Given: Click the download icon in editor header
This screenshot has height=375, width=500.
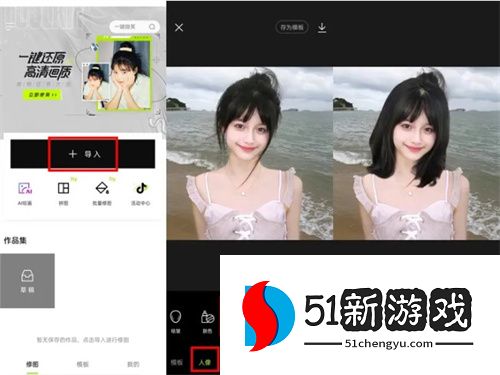Looking at the screenshot, I should tap(322, 28).
